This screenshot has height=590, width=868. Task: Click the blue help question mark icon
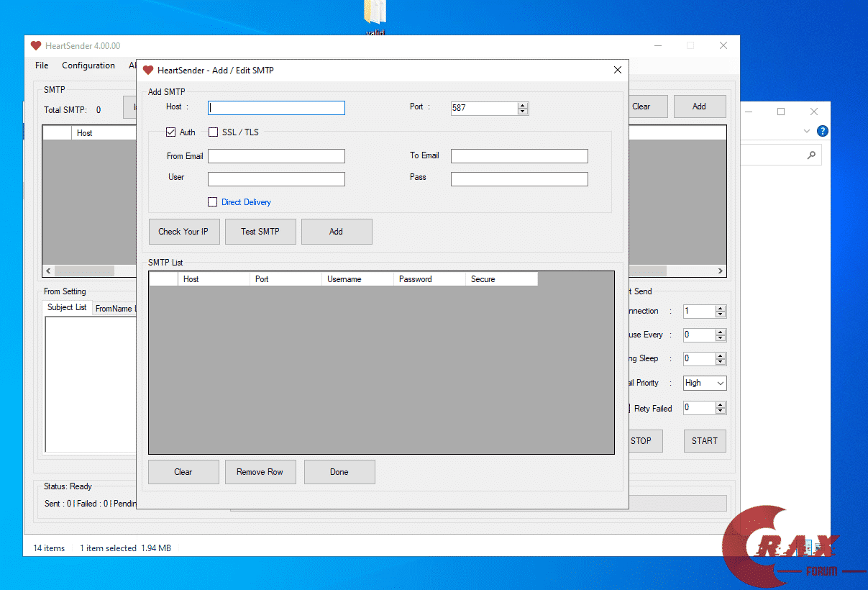(823, 131)
